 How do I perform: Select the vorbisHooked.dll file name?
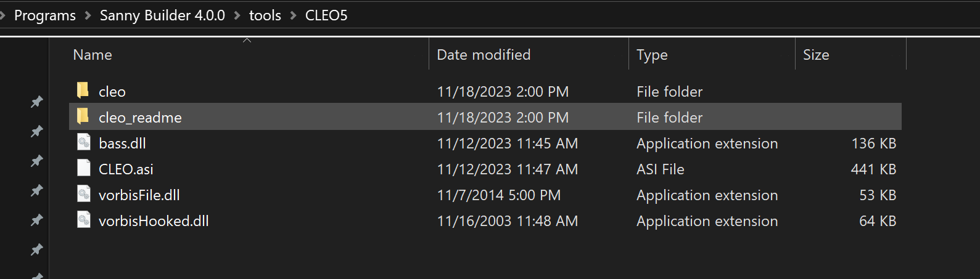click(154, 221)
